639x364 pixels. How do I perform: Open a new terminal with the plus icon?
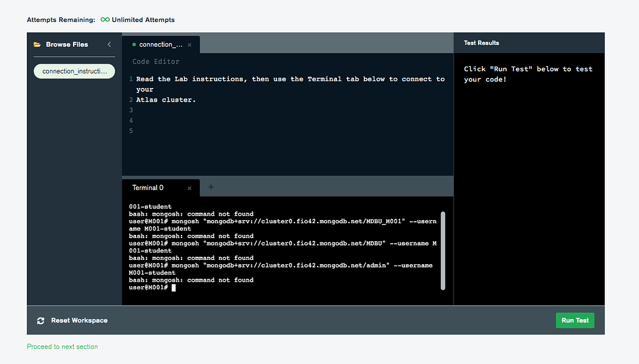click(211, 188)
